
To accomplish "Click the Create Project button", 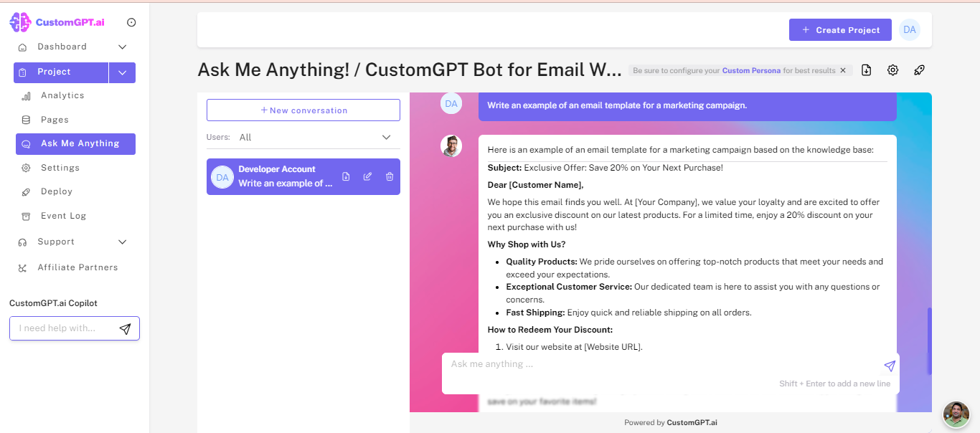I will pyautogui.click(x=840, y=29).
